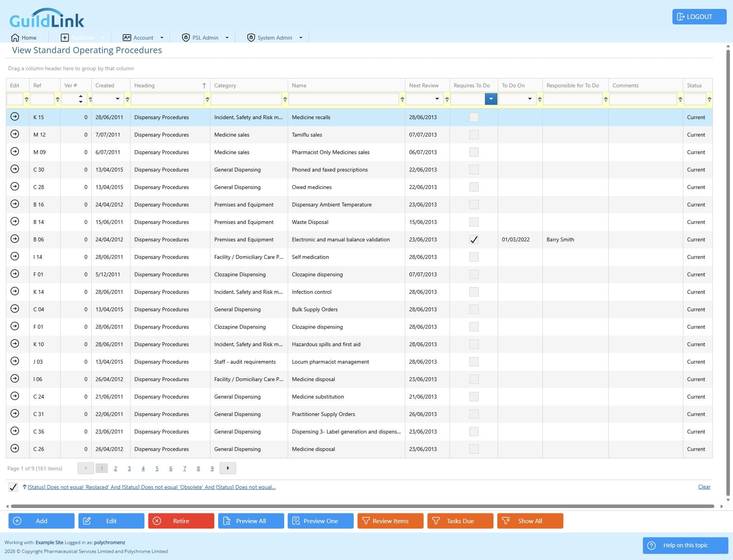Screen dimensions: 733x560
Task: Click the AuditLink plus icon
Action: (65, 38)
